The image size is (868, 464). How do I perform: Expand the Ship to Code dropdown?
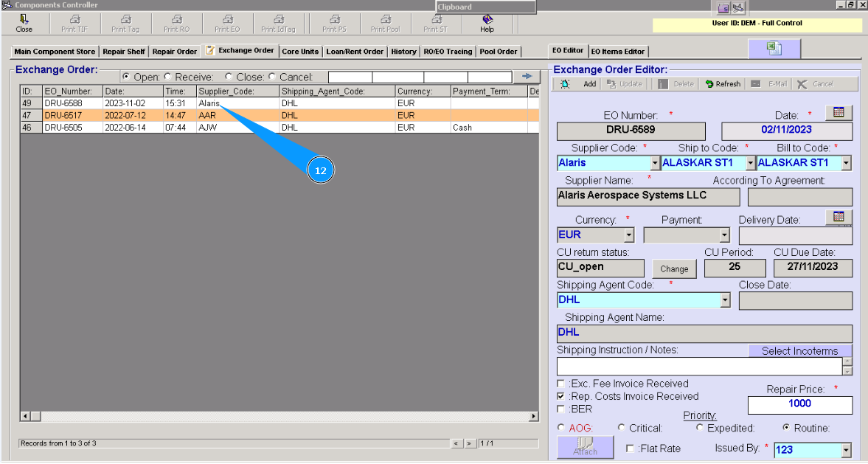coord(751,163)
